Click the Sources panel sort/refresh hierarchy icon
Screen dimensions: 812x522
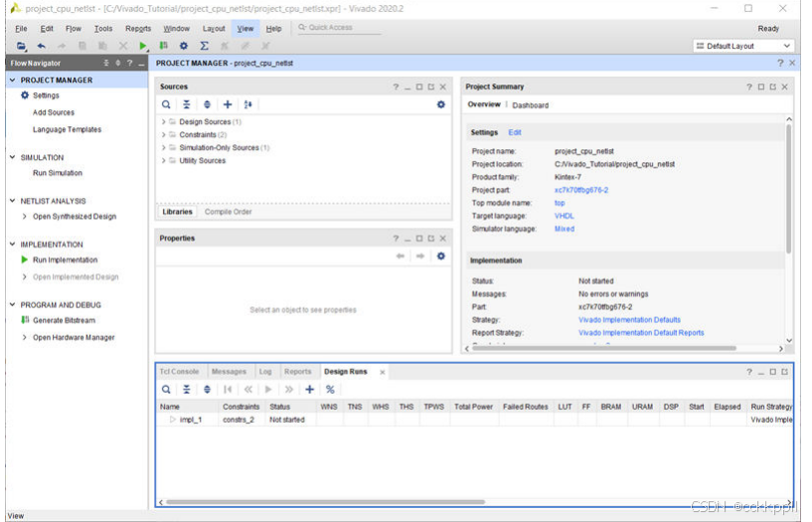click(x=248, y=104)
